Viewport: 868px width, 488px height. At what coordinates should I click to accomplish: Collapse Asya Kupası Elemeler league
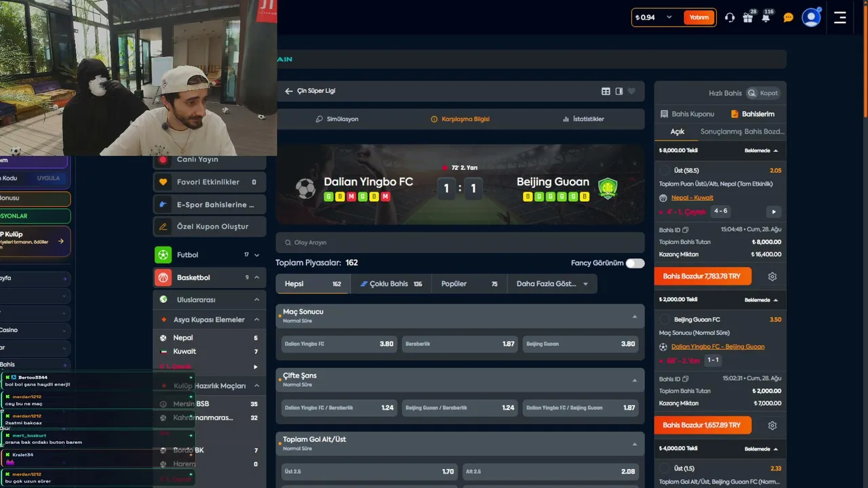tap(256, 319)
